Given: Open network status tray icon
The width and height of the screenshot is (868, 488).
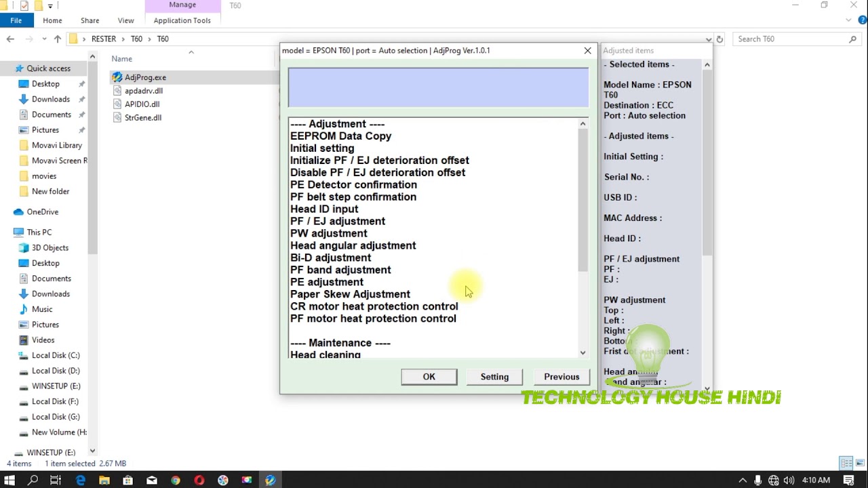Looking at the screenshot, I should (774, 480).
